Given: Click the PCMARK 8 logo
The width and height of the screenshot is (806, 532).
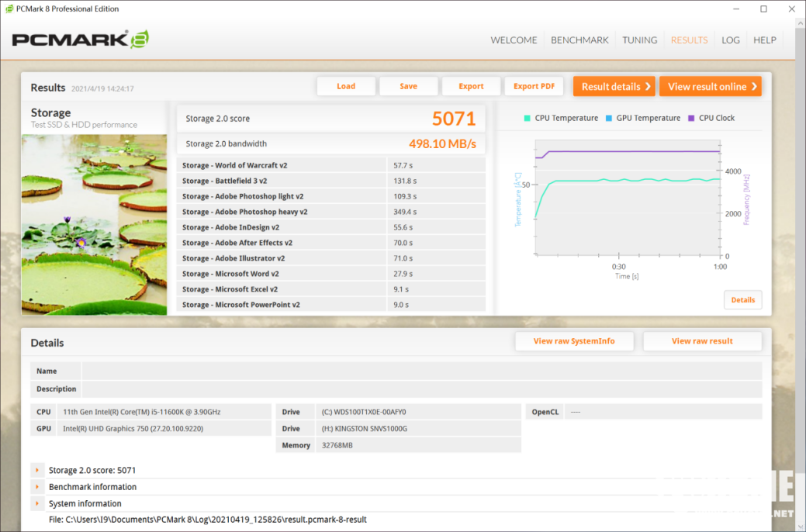Looking at the screenshot, I should [x=81, y=40].
